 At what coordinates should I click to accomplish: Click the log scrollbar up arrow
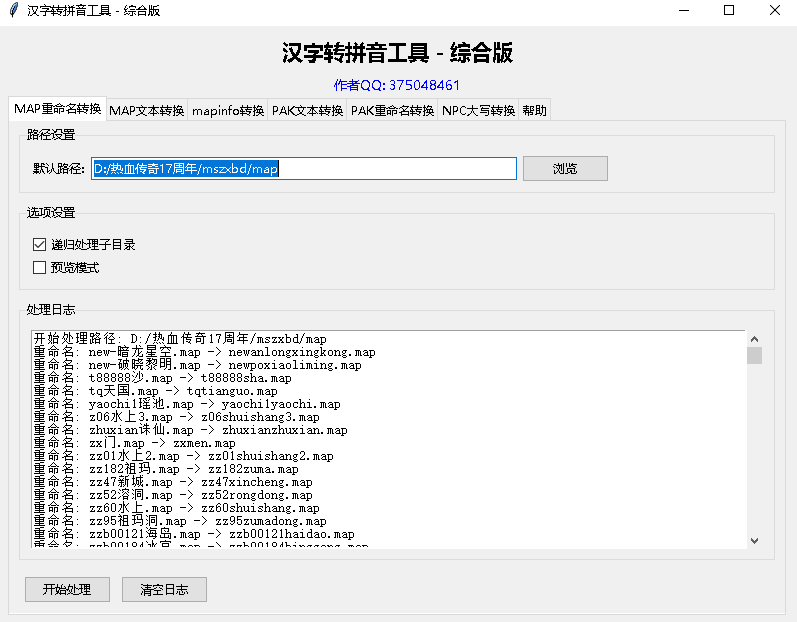click(754, 339)
